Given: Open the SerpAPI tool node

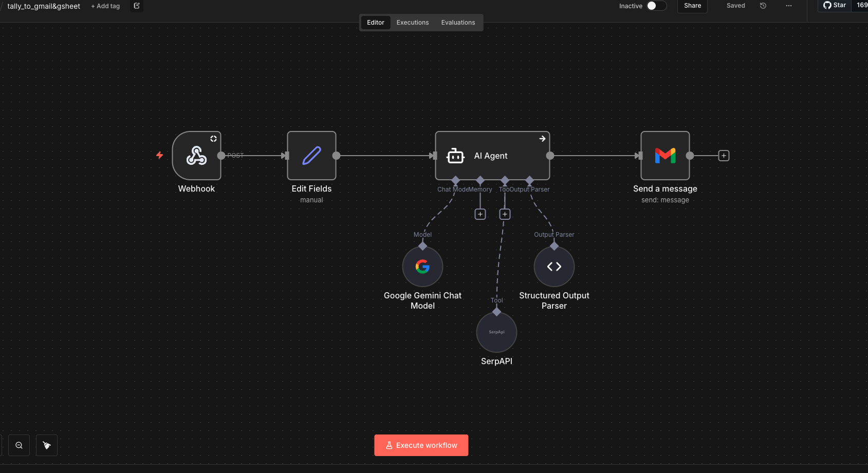Looking at the screenshot, I should pyautogui.click(x=496, y=332).
